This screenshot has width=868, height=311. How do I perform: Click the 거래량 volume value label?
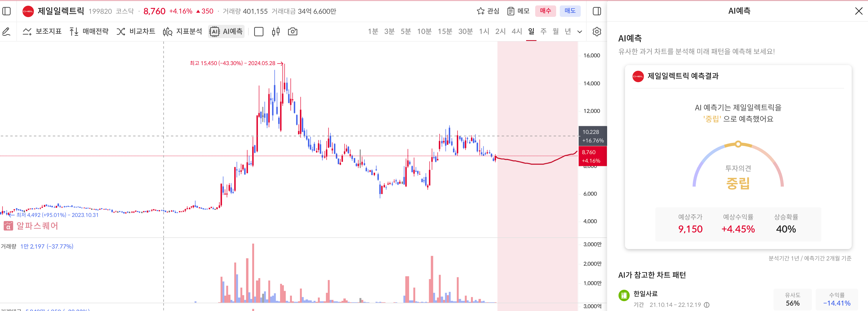click(47, 246)
